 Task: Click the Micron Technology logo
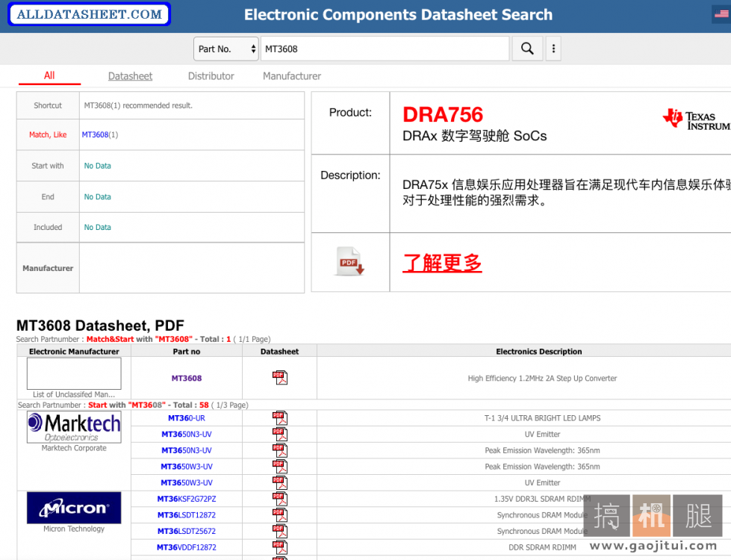(x=74, y=508)
